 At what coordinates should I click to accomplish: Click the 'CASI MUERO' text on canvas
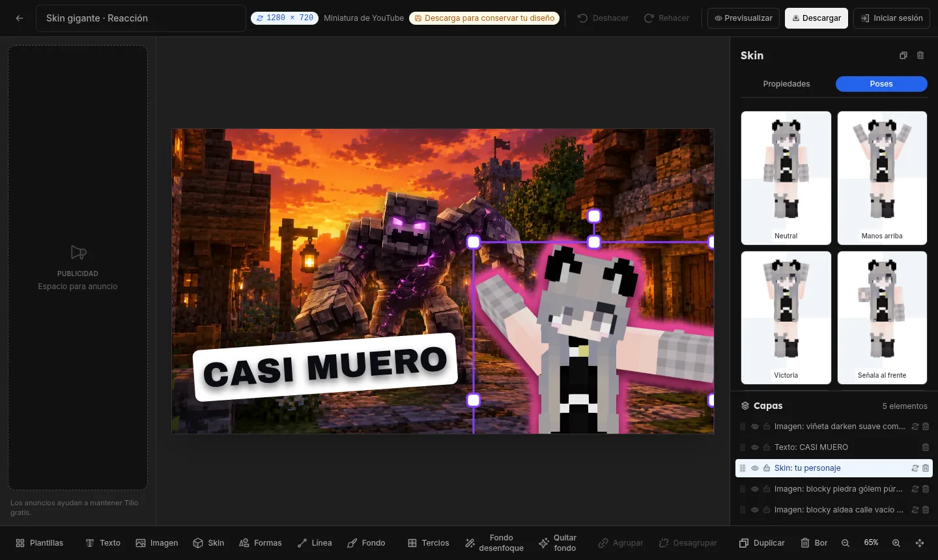(325, 367)
